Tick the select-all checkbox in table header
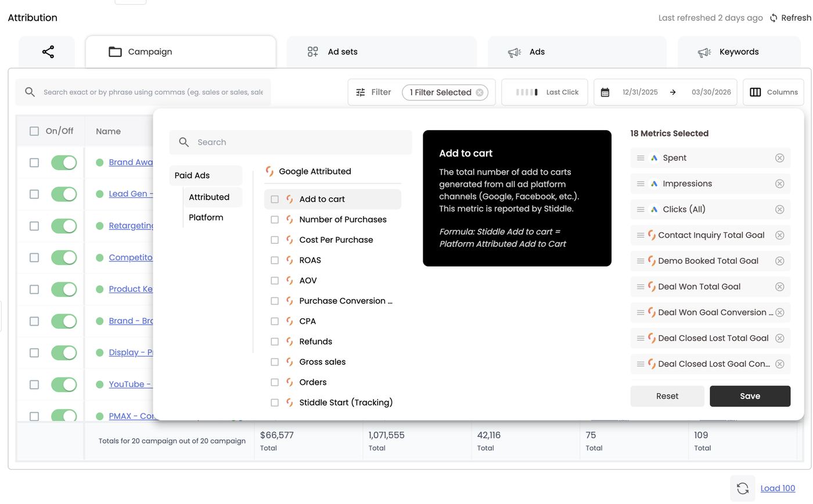Image resolution: width=813 pixels, height=504 pixels. (34, 131)
